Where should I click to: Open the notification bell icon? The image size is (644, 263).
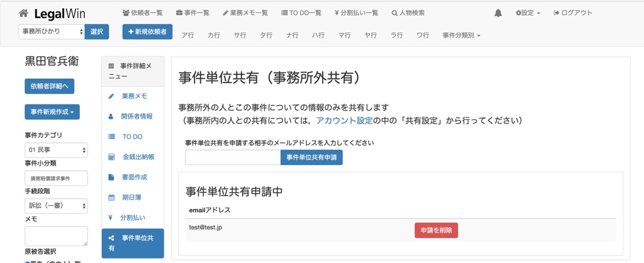[498, 13]
